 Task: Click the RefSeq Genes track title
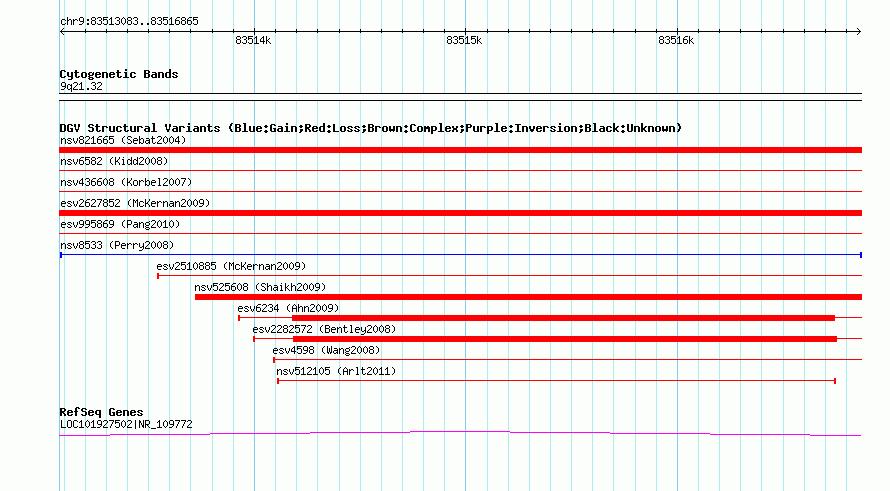(x=101, y=412)
